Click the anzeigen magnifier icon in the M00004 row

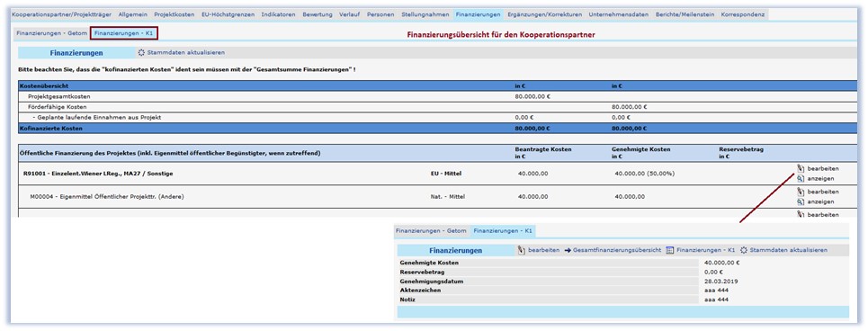[x=801, y=202]
